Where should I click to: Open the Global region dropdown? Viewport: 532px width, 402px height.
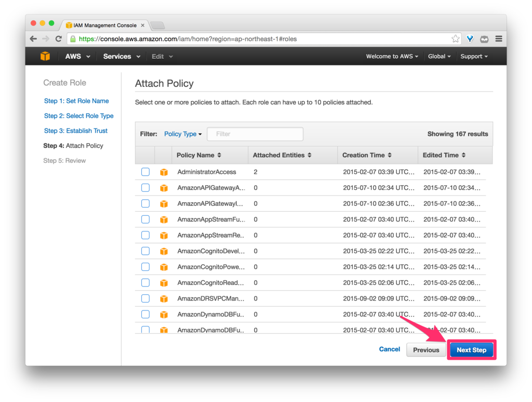tap(439, 56)
